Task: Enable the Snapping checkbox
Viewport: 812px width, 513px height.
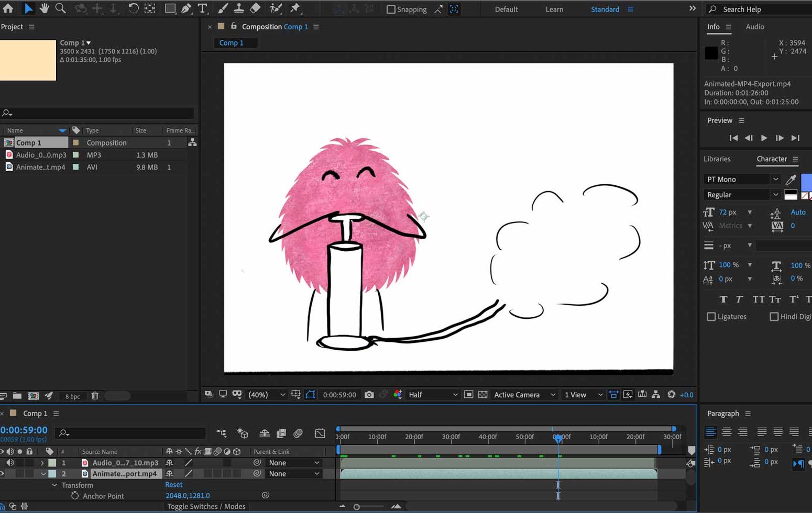Action: [x=391, y=9]
